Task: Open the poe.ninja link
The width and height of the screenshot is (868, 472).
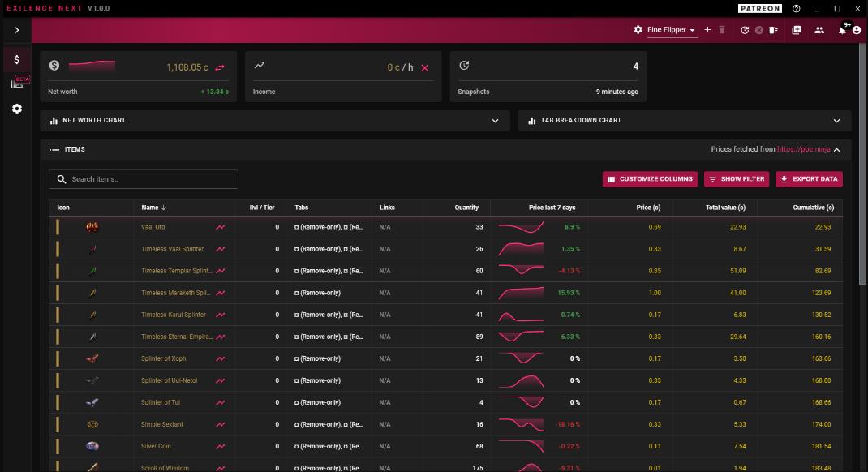Action: 803,149
